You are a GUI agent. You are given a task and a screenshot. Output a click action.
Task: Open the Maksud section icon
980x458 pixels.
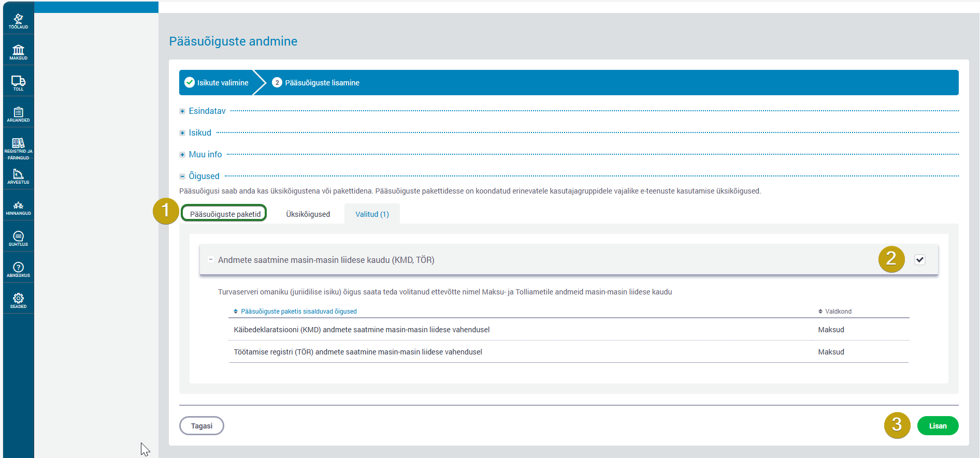pos(18,52)
